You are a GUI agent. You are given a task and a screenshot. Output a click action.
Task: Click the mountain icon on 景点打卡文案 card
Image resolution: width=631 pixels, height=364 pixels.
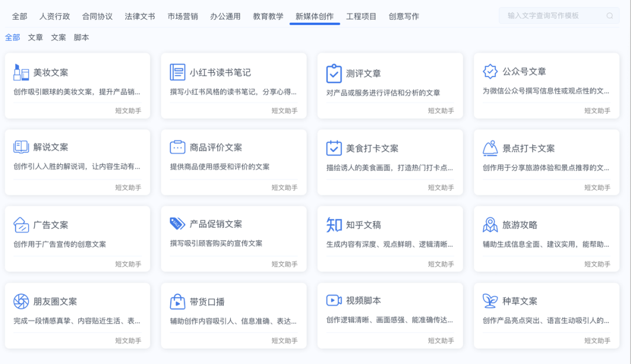coord(490,148)
